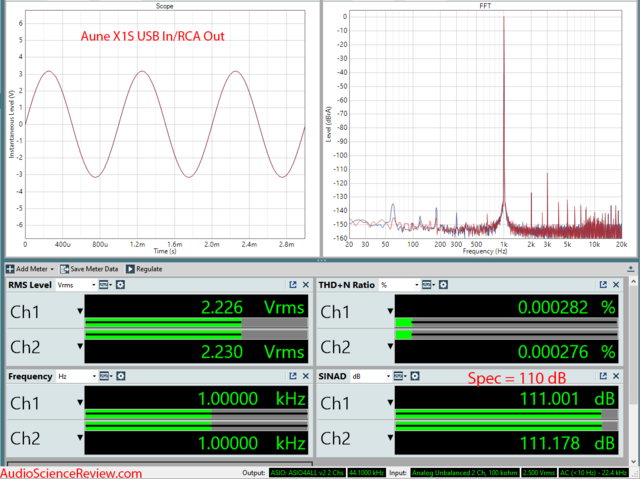Click the Ch1 THD+N Ratio bar graph

click(507, 324)
